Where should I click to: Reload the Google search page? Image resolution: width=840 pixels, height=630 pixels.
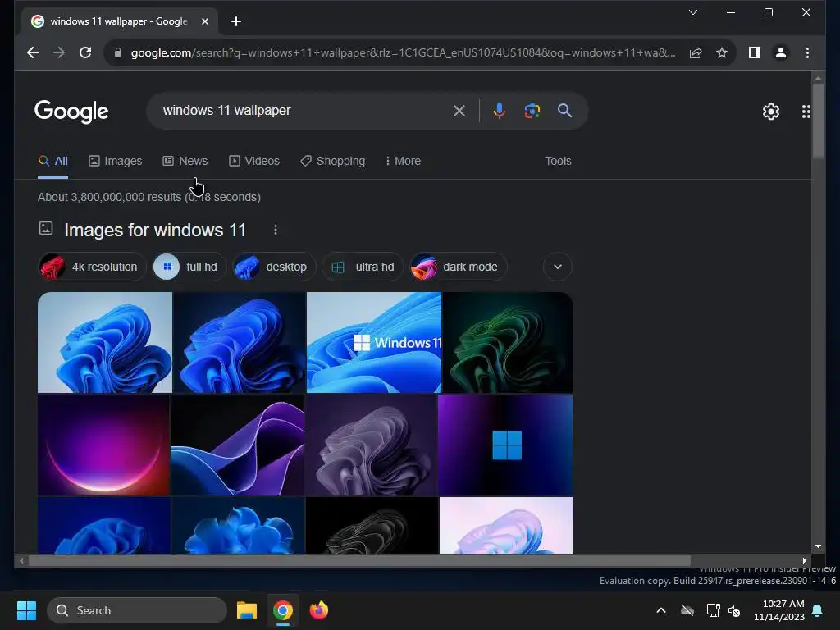85,52
